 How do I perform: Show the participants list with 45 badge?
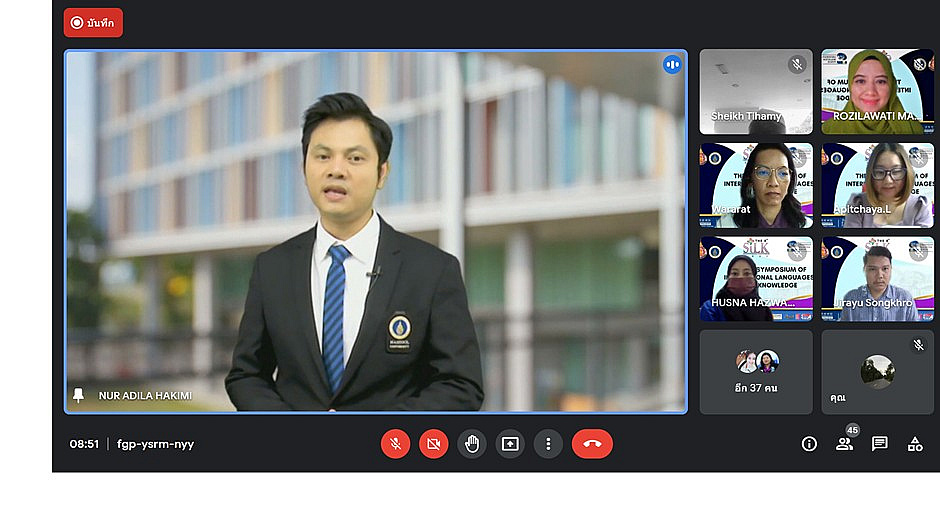(x=845, y=444)
